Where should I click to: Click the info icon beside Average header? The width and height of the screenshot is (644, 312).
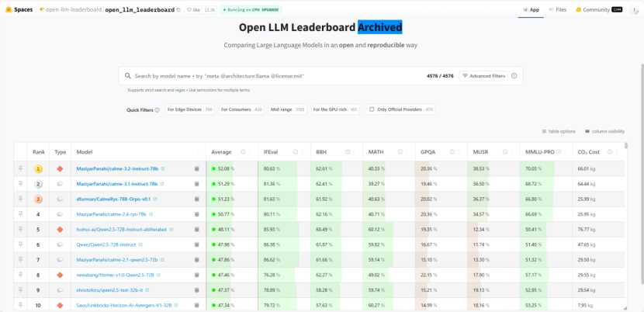pos(243,152)
